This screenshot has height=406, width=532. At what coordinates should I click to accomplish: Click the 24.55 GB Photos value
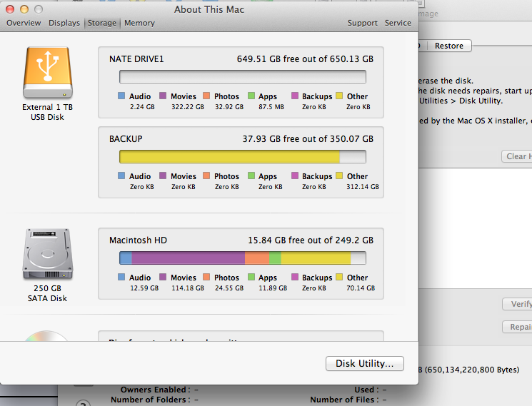pos(229,288)
